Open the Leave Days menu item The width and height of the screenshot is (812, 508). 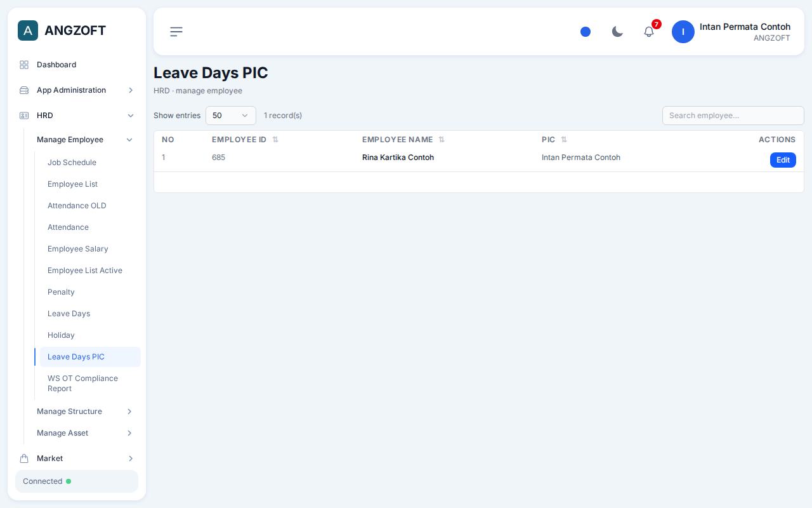tap(90, 314)
